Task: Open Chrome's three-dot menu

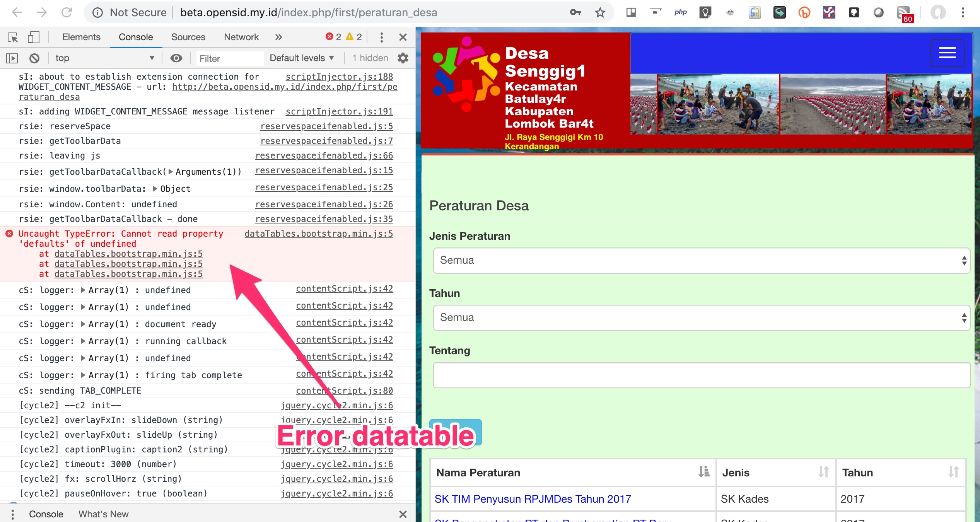Action: (x=963, y=12)
